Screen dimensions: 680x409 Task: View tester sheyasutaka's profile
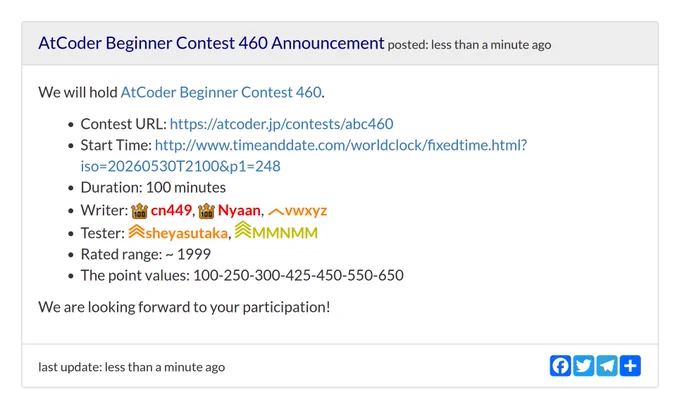(186, 233)
